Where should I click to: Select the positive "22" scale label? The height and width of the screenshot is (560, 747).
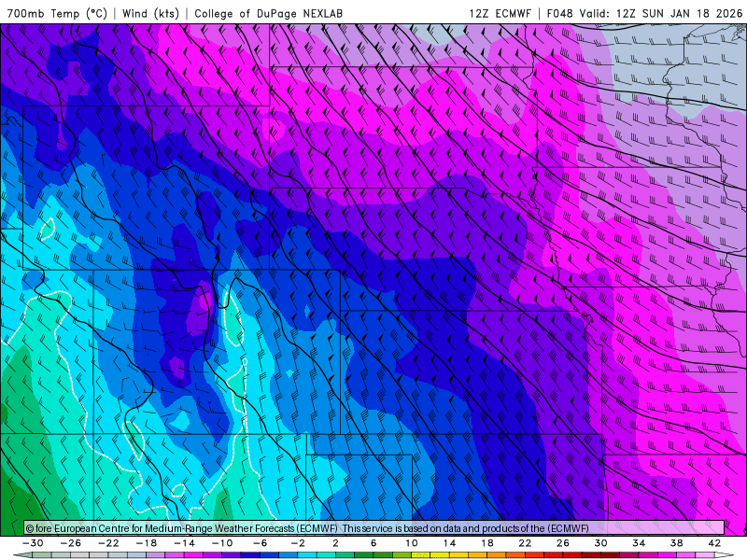525,543
